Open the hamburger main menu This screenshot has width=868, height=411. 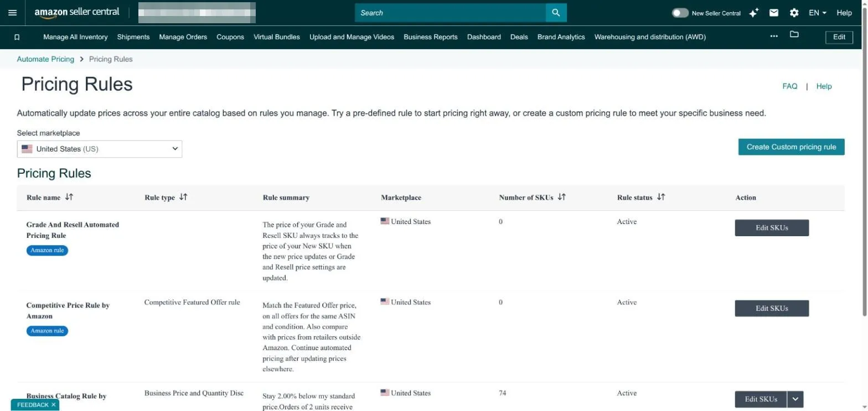coord(13,13)
